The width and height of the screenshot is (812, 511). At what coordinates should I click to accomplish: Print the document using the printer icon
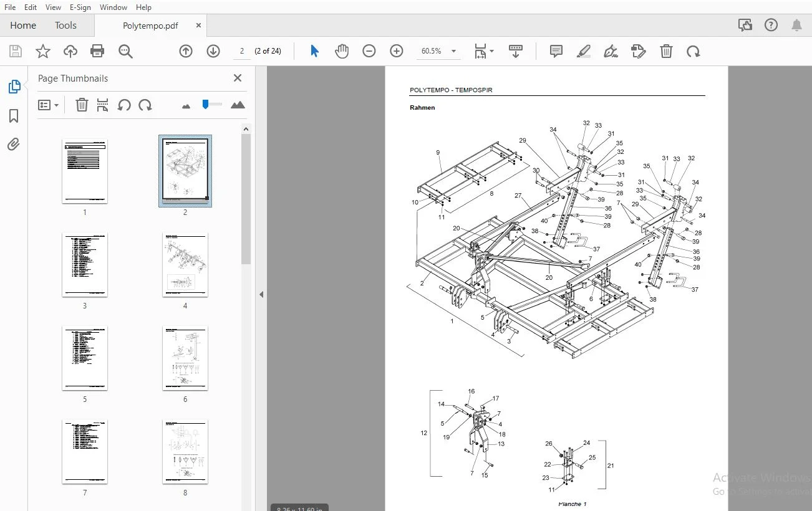[97, 51]
